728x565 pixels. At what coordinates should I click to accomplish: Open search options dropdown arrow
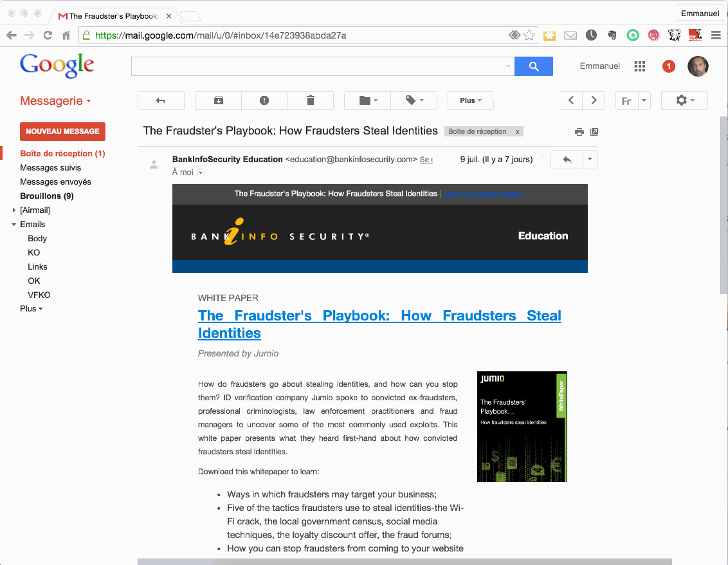click(509, 66)
